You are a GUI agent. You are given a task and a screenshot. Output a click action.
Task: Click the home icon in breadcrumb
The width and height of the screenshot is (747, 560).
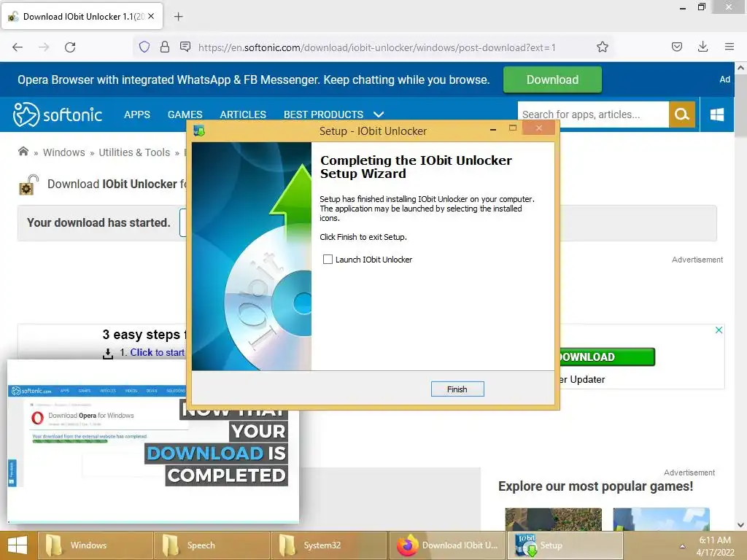pos(23,152)
